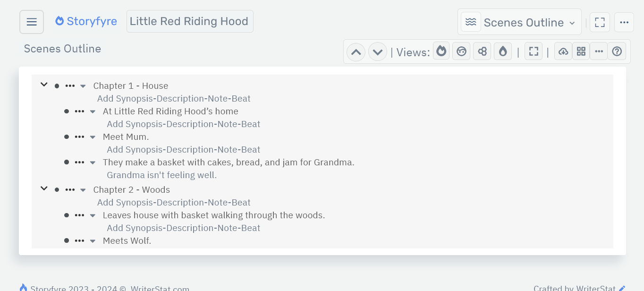644x291 pixels.
Task: Open ellipsis menu in top right corner
Action: pyautogui.click(x=624, y=22)
